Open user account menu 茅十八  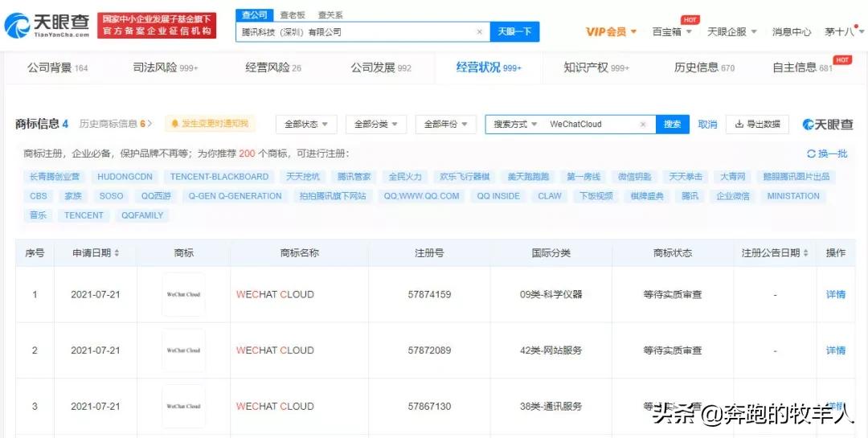[842, 31]
